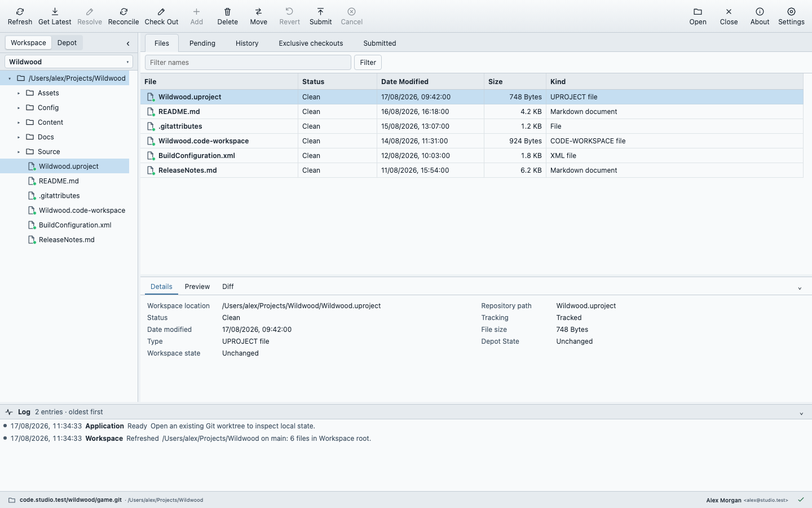Expand the Source folder arrow
The height and width of the screenshot is (508, 812).
click(19, 152)
